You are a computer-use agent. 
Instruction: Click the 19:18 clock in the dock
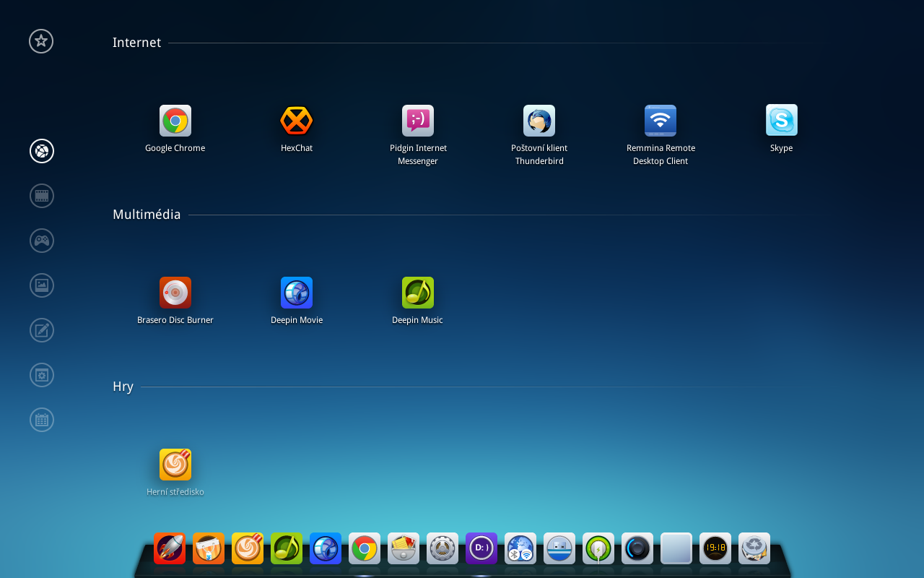[x=715, y=549]
